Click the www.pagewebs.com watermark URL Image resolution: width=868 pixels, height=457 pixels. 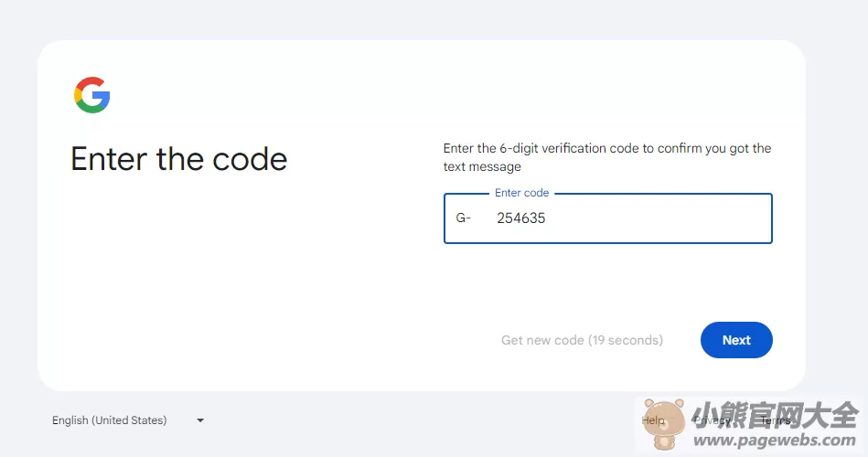click(x=775, y=441)
